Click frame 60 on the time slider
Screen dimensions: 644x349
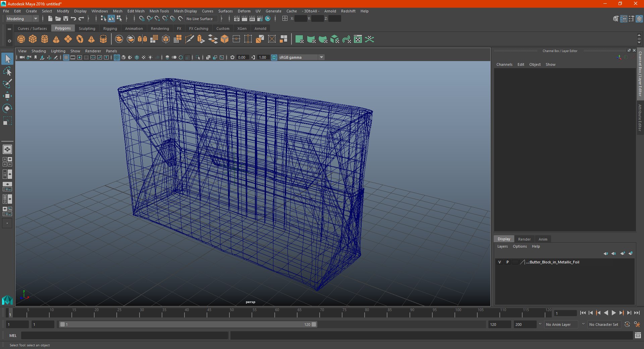(x=277, y=313)
